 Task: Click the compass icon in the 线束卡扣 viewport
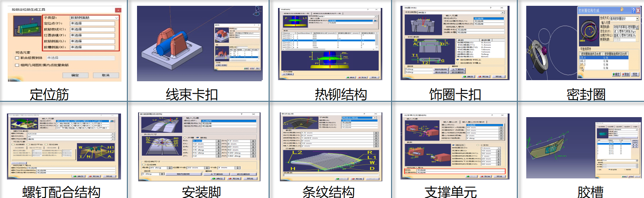click(x=258, y=10)
